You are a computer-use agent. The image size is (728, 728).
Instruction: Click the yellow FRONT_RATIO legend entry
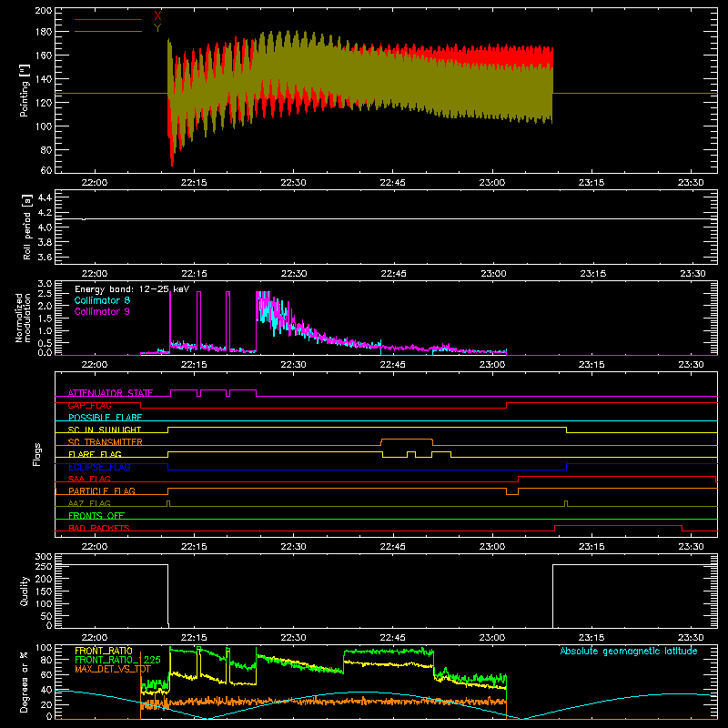point(104,651)
